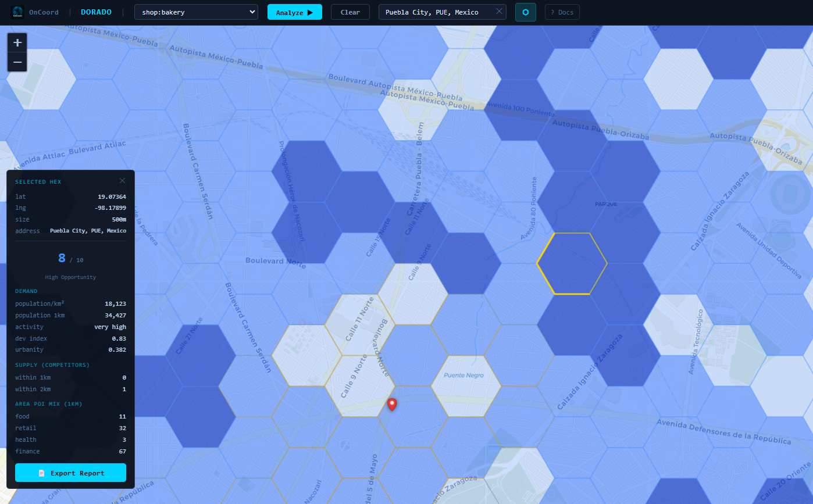Focus the Puebla City location search field
This screenshot has height=504, width=813.
[443, 12]
